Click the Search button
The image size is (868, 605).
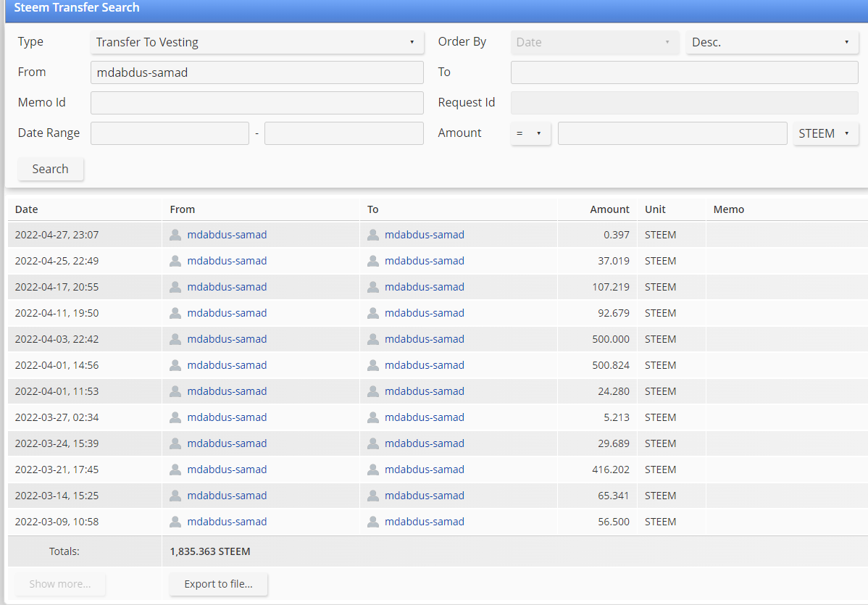pos(51,169)
